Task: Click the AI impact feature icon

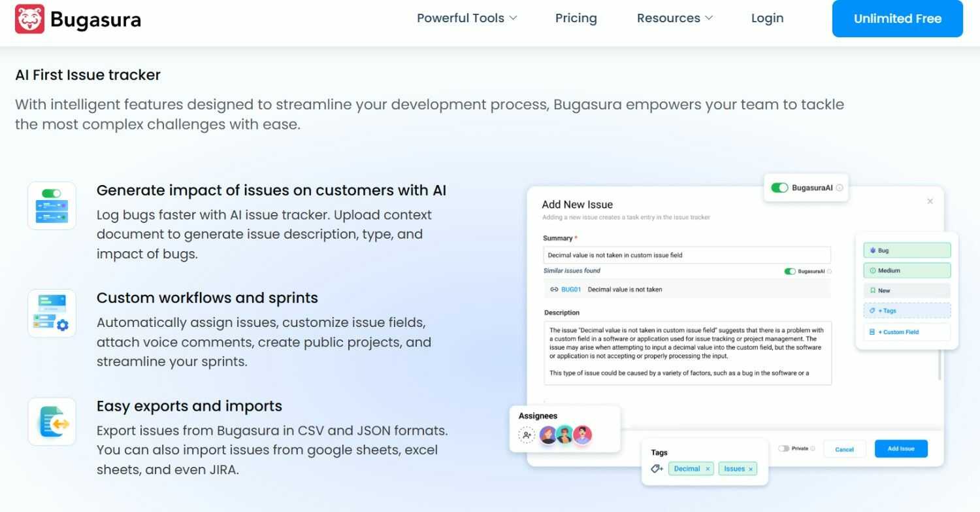Action: (x=52, y=205)
